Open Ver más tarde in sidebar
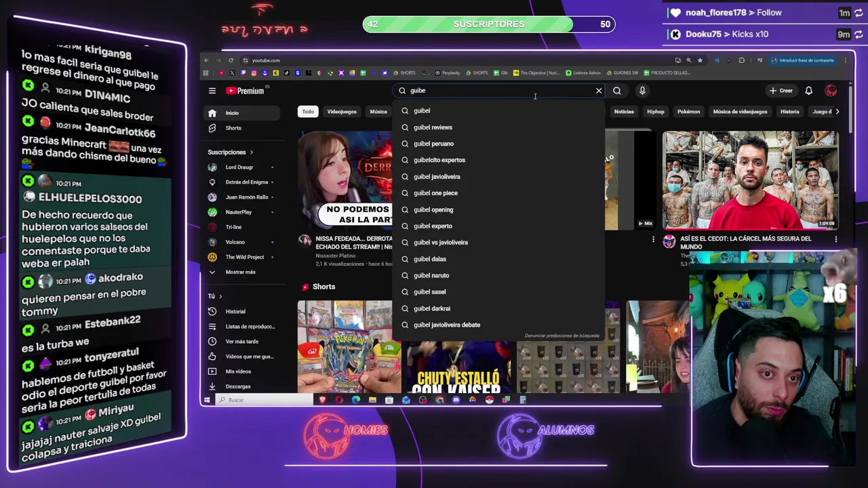This screenshot has height=488, width=868. [243, 342]
